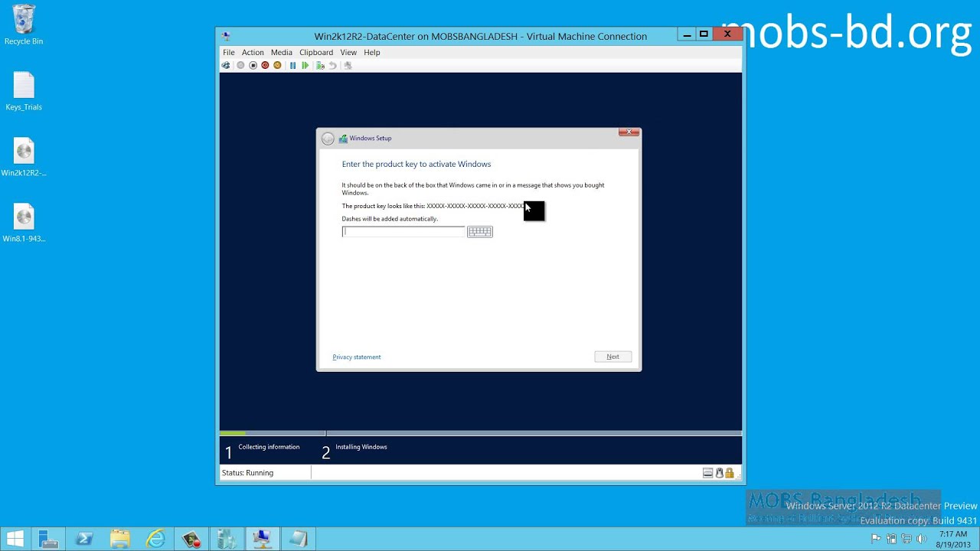Launch Internet Explorer from the taskbar

point(155,539)
